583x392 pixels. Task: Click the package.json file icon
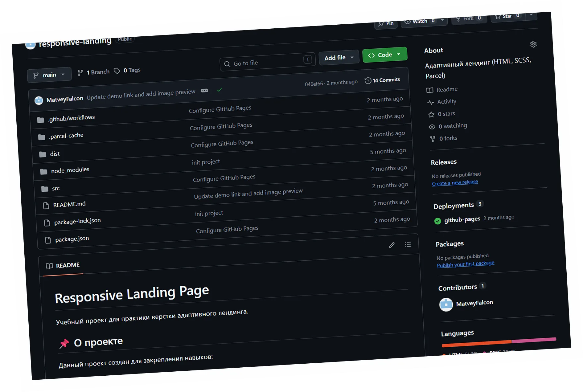[48, 240]
